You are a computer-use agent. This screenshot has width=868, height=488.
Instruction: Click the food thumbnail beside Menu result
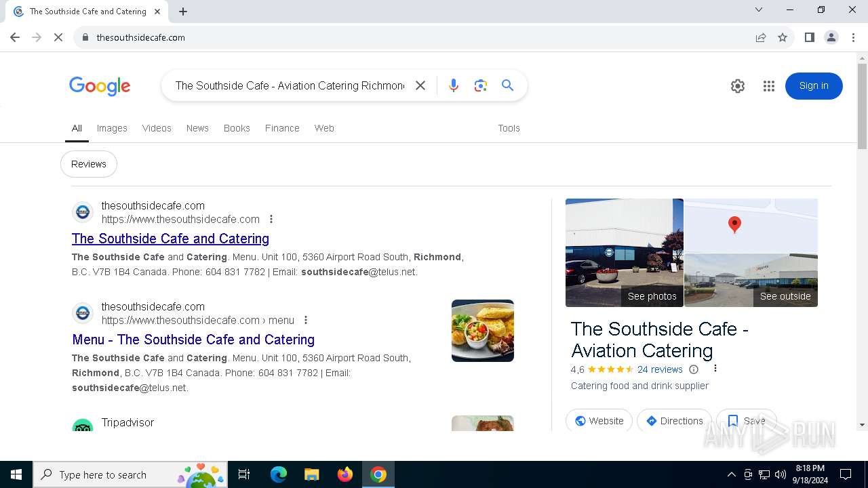pos(483,331)
